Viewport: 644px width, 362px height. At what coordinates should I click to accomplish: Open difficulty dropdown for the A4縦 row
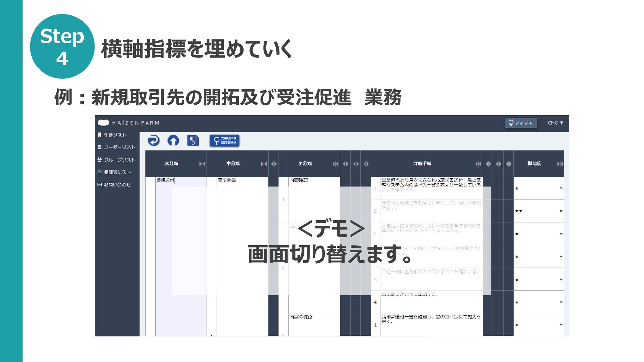(539, 257)
